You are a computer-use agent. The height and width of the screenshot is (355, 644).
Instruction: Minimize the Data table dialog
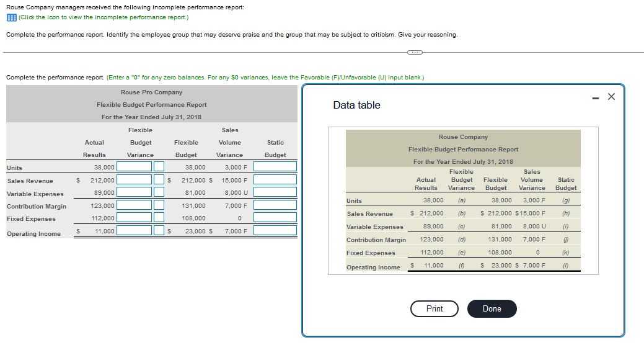[x=596, y=98]
